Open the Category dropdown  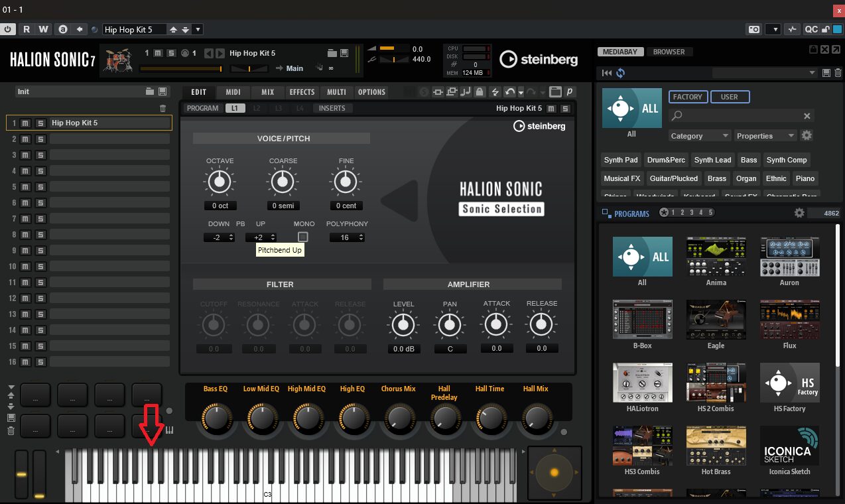pos(700,135)
